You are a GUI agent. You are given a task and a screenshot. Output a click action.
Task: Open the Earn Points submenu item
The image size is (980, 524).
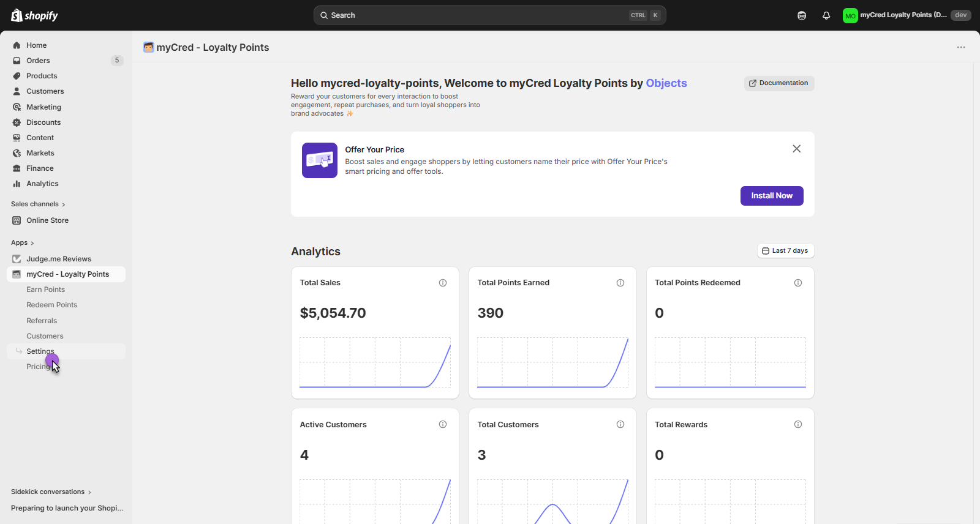[45, 290]
